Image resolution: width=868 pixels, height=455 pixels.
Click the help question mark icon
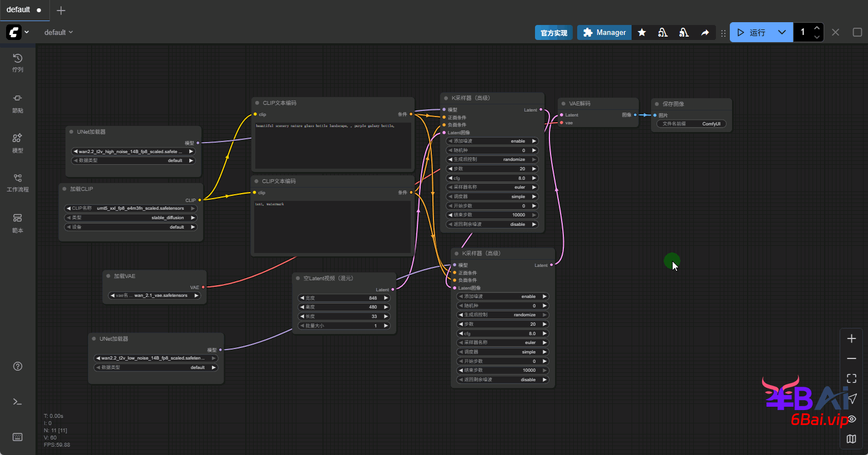(18, 366)
